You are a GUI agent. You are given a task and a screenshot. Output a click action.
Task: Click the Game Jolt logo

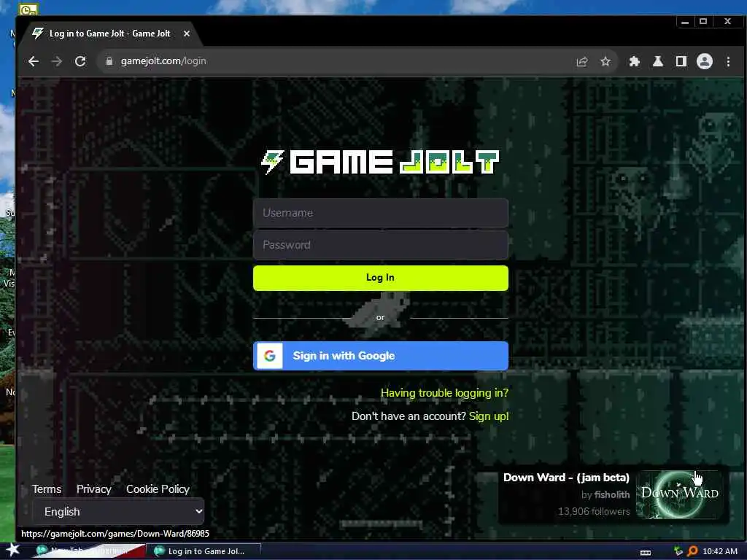tap(380, 162)
